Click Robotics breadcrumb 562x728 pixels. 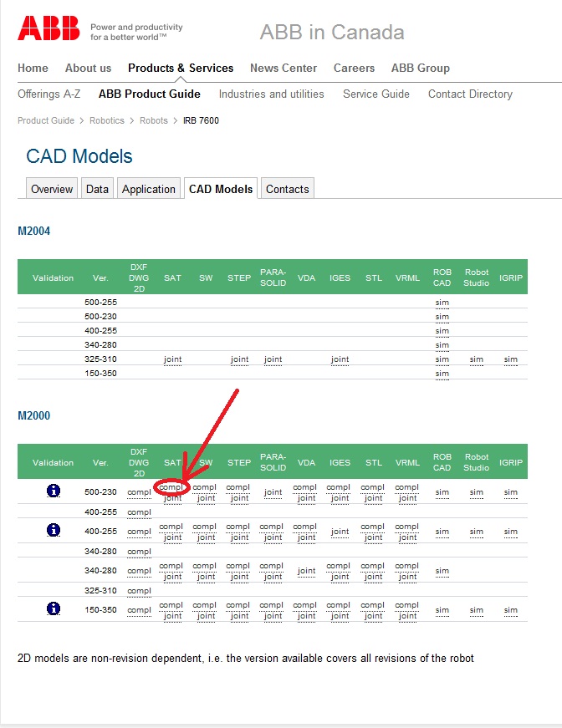tap(107, 120)
